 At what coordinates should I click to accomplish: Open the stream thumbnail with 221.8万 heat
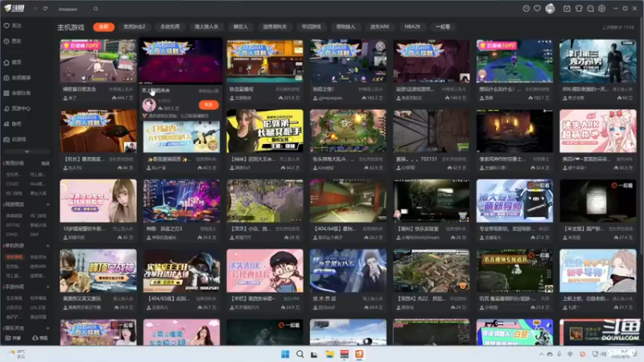point(265,61)
